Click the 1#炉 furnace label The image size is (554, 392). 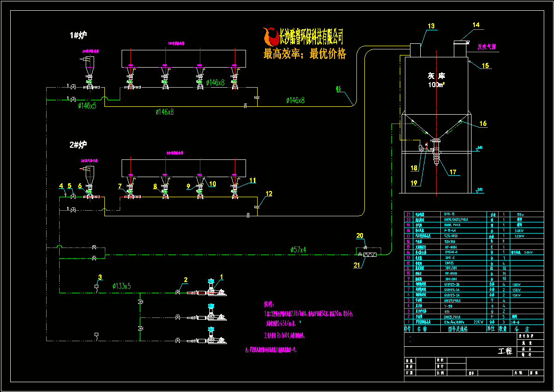pos(78,35)
